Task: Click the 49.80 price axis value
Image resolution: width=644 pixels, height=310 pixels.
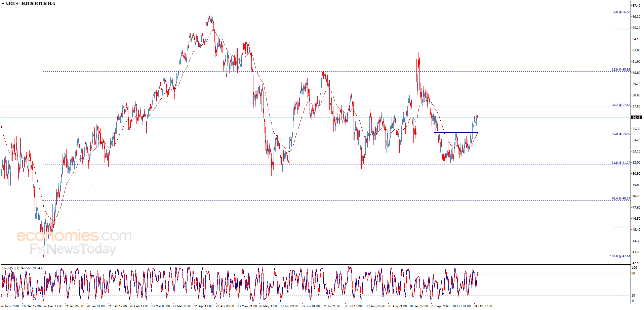Action: (636, 185)
